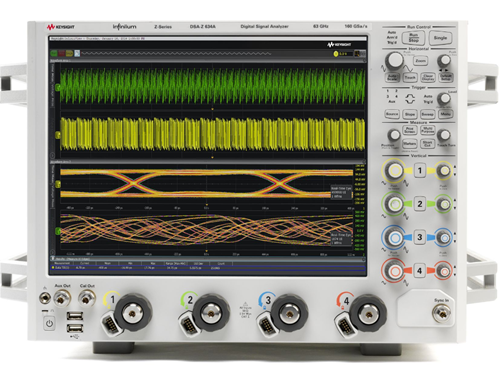This screenshot has height=375, width=500.
Task: Toggle vertical channel 4 button
Action: (420, 270)
